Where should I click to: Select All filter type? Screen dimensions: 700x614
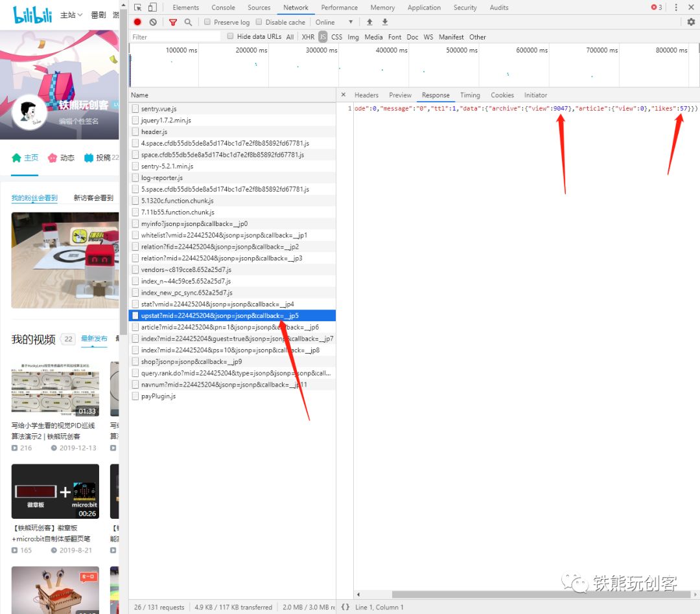coord(290,37)
